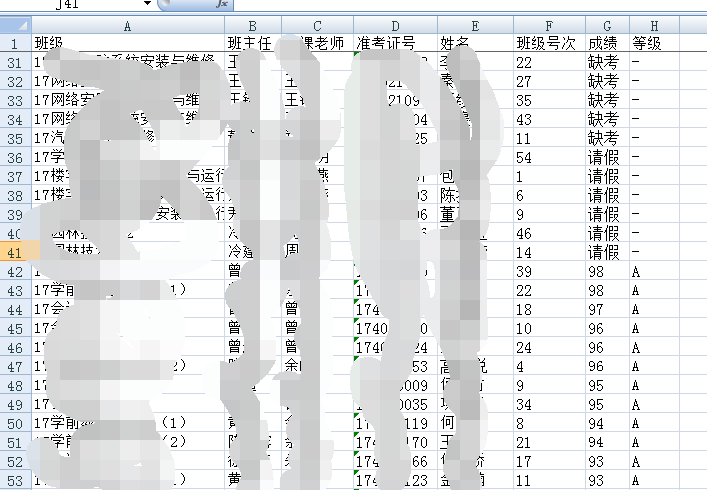Viewport: 707px width, 490px height.
Task: Click score 97 in row 44
Action: (x=607, y=309)
